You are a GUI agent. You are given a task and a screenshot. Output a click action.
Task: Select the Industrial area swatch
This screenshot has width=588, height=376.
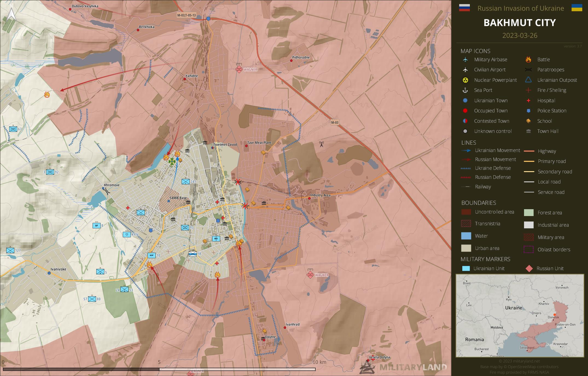tap(529, 225)
